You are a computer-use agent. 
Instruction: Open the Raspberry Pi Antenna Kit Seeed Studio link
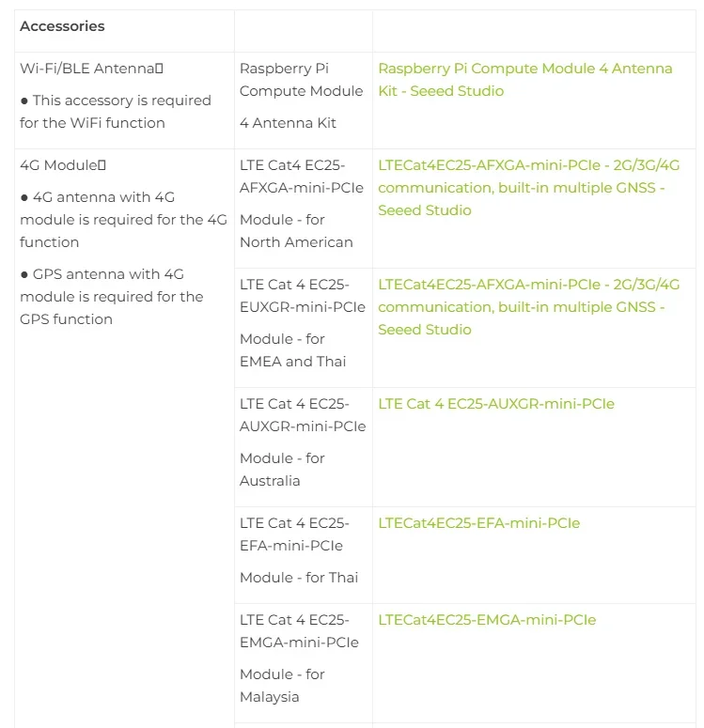524,80
